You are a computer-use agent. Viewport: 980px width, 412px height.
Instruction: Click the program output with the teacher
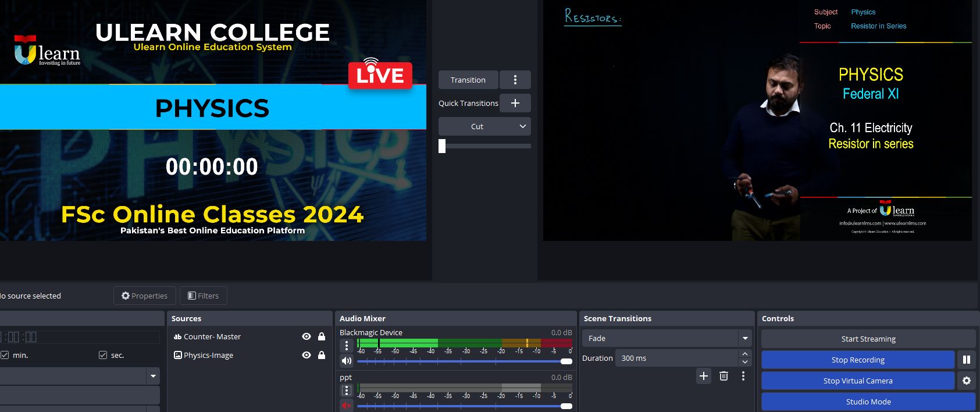pos(757,120)
